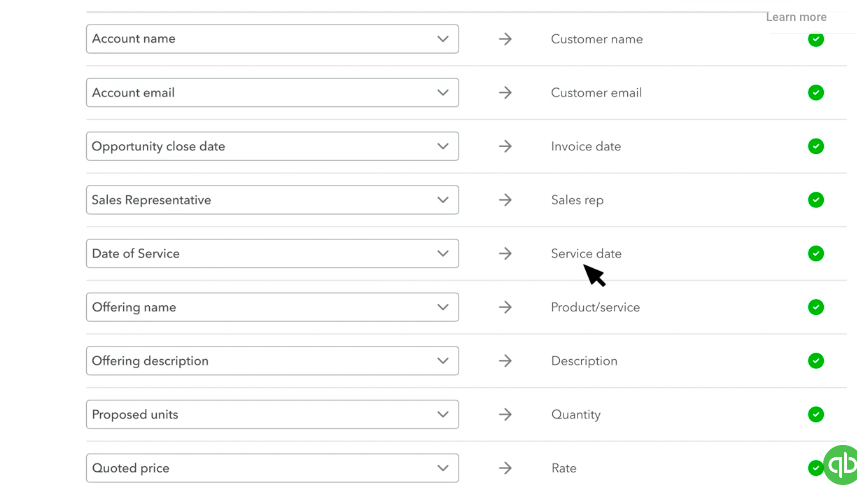Expand the Proposed units dropdown
This screenshot has height=493, width=857.
[x=272, y=414]
